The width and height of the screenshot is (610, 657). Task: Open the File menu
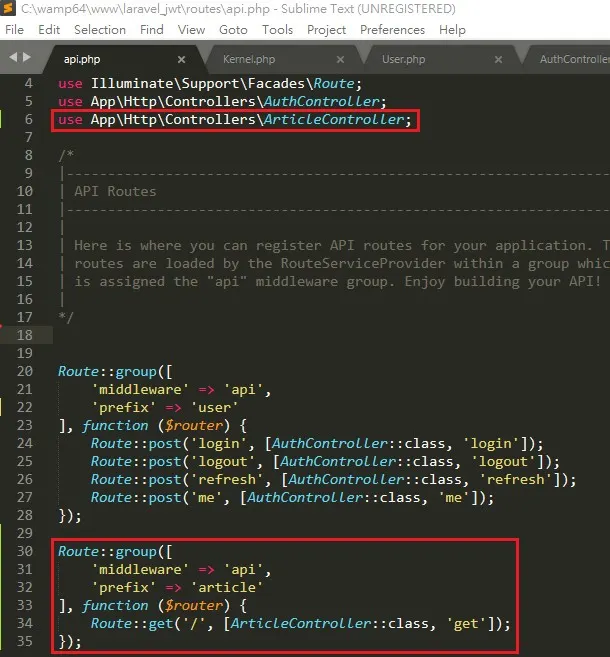pos(14,30)
